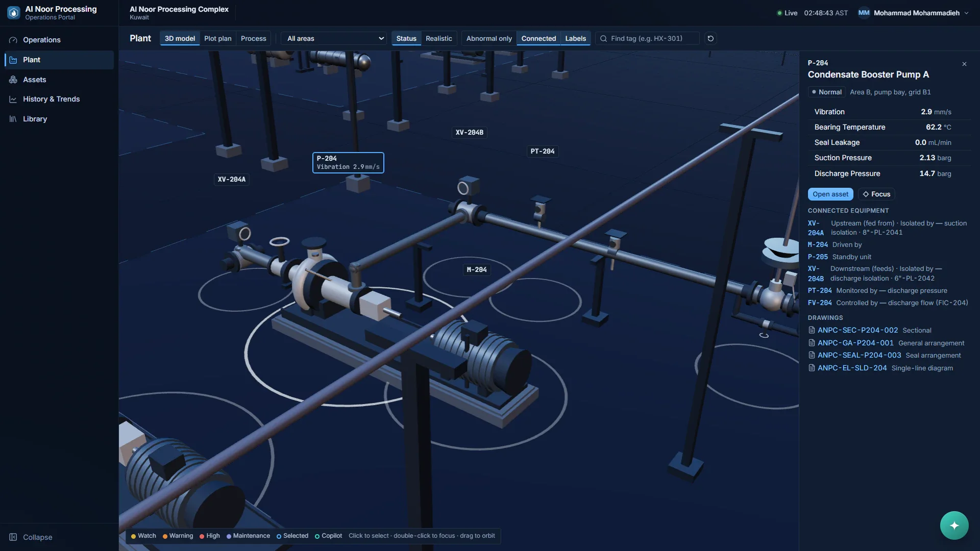Viewport: 980px width, 551px height.
Task: Click the ANPC-EL-SLD-204 document icon
Action: 812,368
